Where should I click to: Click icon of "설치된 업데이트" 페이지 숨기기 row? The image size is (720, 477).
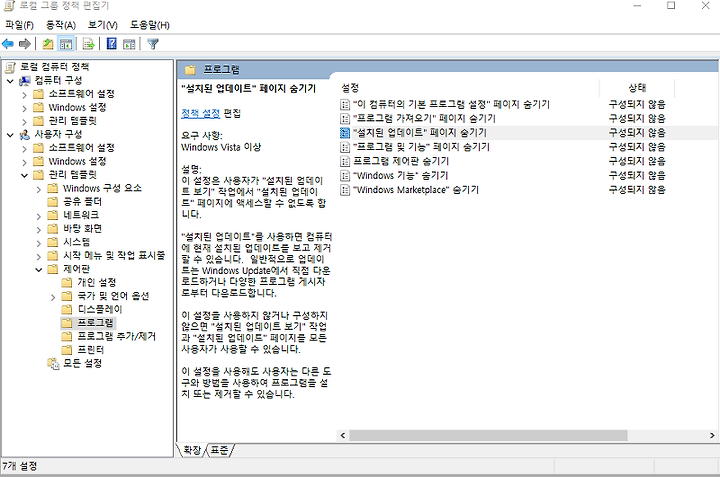(x=345, y=133)
